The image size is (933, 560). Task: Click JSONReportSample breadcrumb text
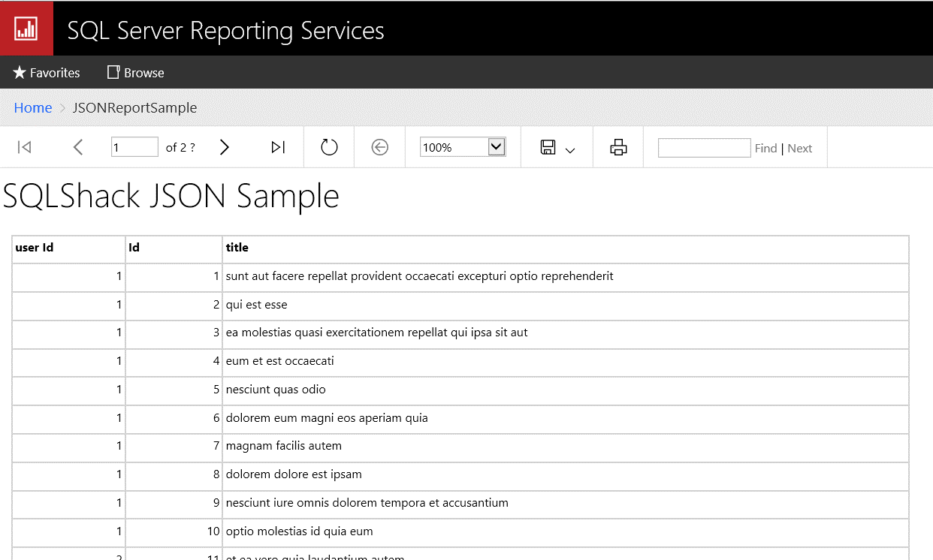[134, 107]
